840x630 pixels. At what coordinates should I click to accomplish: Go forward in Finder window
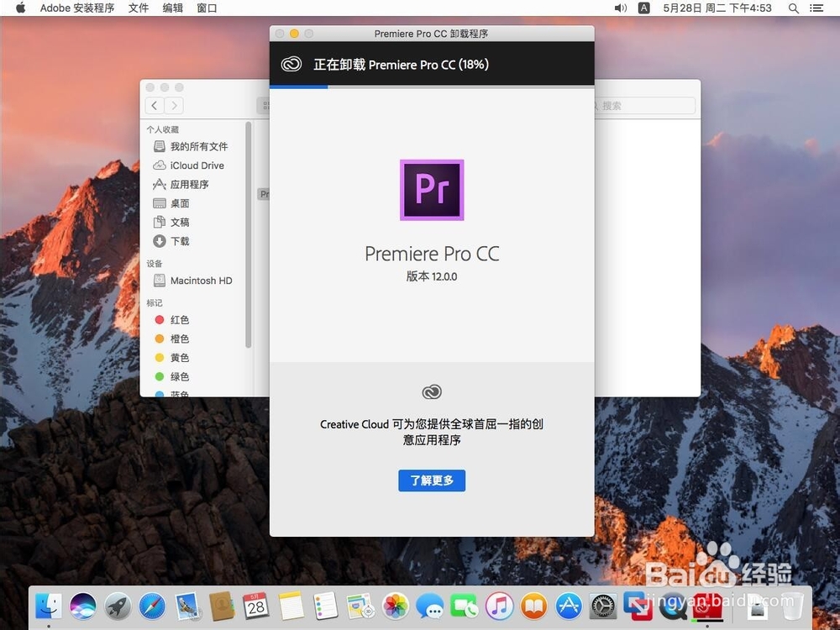click(174, 106)
